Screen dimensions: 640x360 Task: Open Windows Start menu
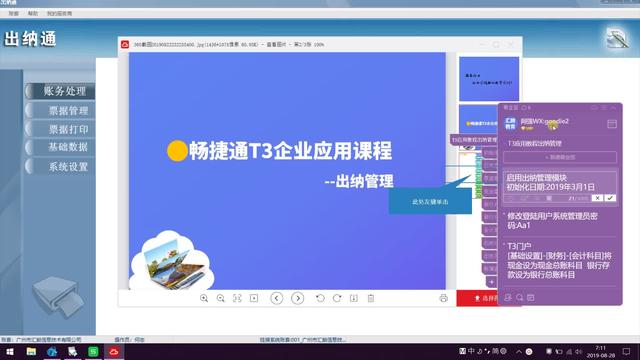9,351
